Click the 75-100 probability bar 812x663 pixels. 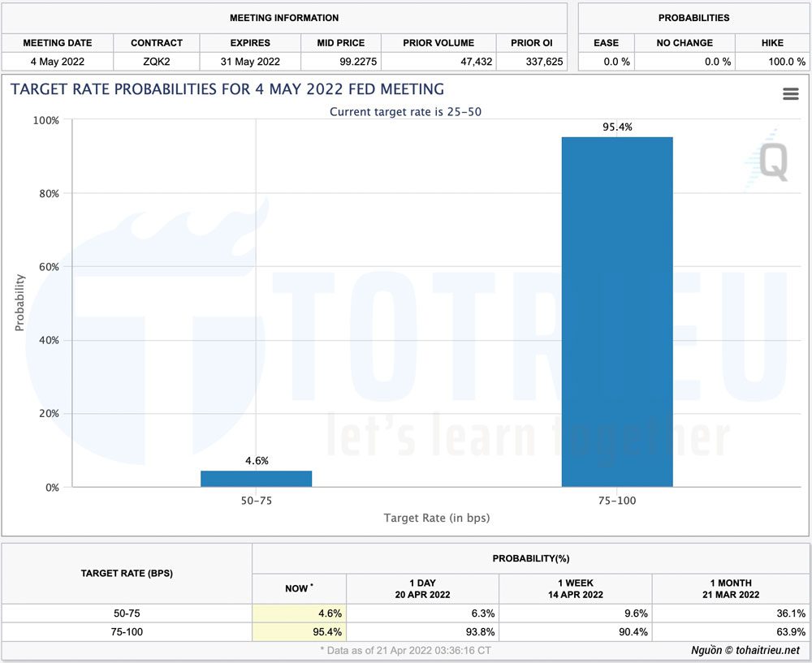[617, 312]
